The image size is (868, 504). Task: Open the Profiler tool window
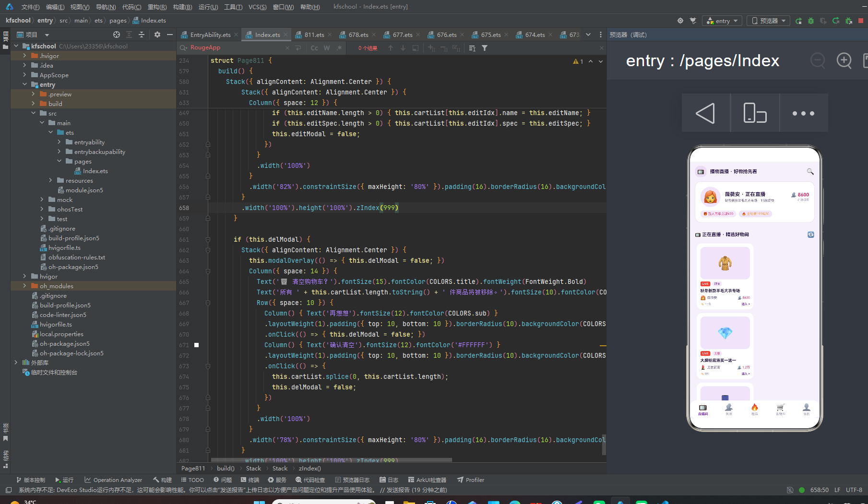click(x=471, y=480)
